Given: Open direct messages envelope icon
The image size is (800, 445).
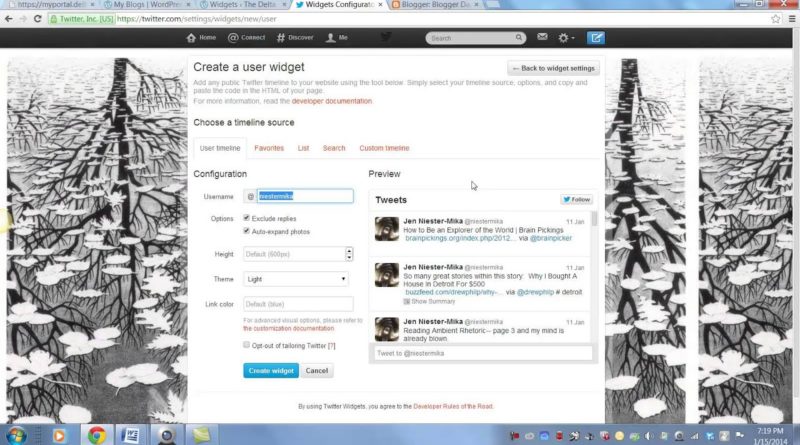Looking at the screenshot, I should pos(542,37).
